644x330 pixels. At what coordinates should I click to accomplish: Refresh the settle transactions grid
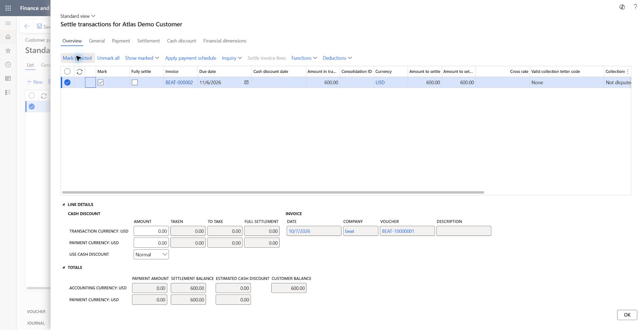[x=80, y=72]
